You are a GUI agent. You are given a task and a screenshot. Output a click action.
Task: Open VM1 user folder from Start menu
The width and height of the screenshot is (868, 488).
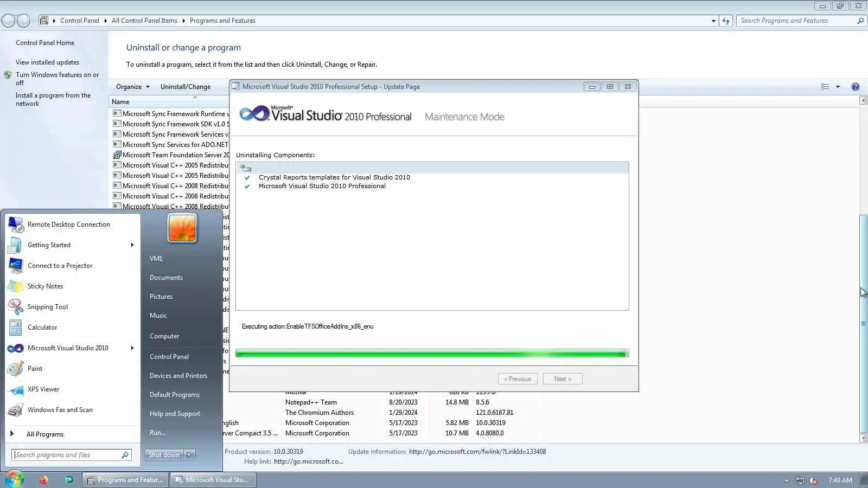[156, 259]
